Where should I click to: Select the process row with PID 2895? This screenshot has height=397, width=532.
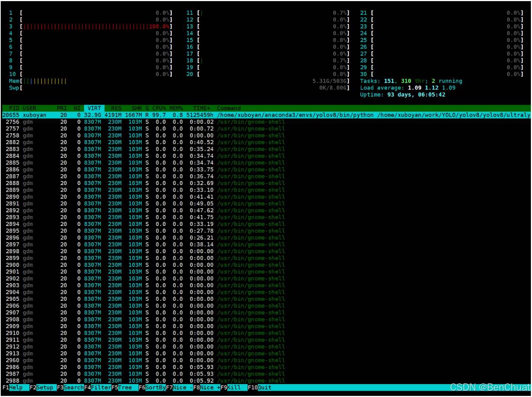(x=266, y=231)
